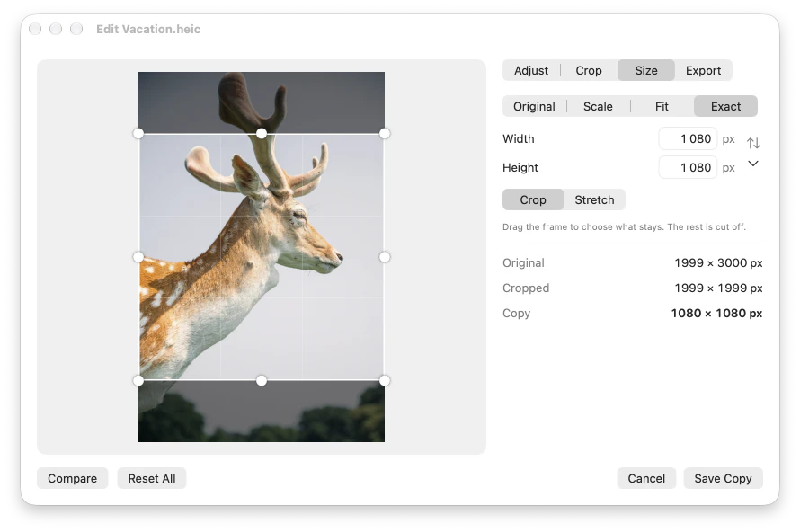Viewport: 800px width, 532px height.
Task: Select Crop resize behavior
Action: click(533, 199)
